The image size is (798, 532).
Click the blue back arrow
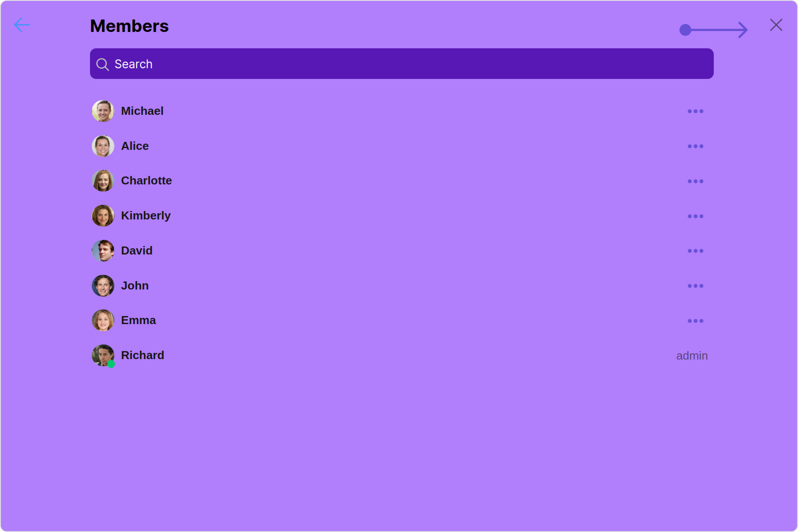22,25
